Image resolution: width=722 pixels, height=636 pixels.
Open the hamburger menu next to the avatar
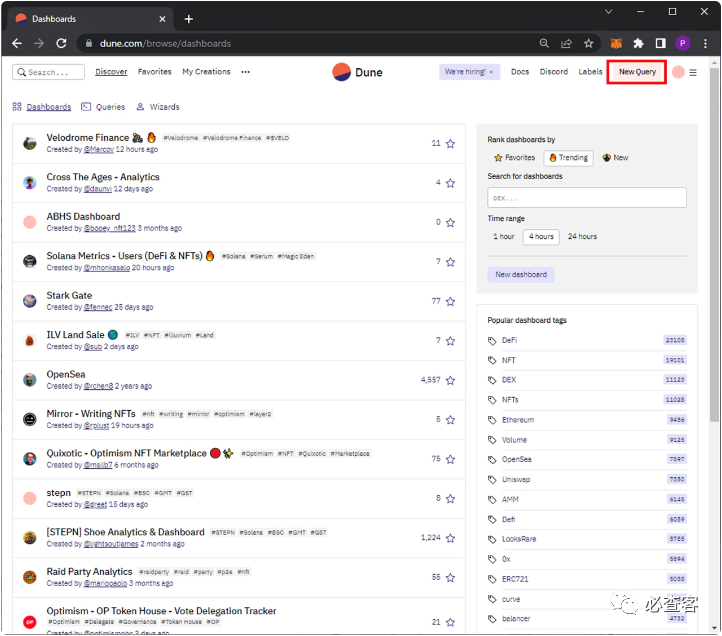693,72
